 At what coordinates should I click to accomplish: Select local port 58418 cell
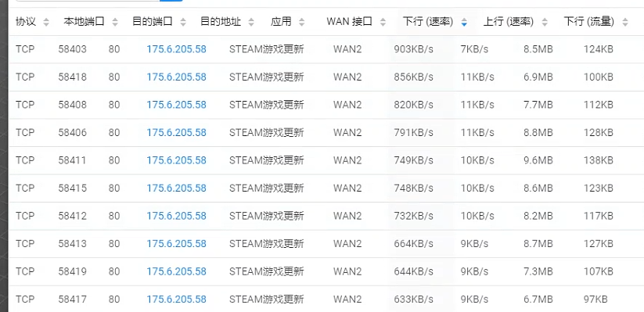[72, 77]
